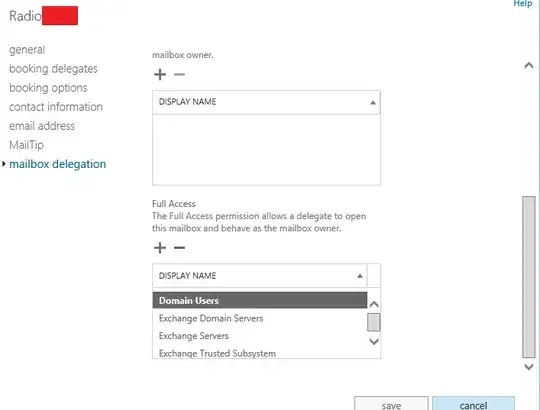Image resolution: width=540 pixels, height=410 pixels.
Task: Sort Full Access list by Display Name
Action: click(260, 276)
